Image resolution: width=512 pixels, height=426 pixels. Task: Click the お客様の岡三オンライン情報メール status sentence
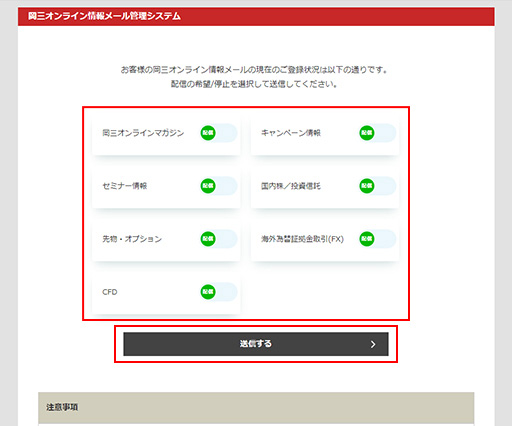coord(254,70)
